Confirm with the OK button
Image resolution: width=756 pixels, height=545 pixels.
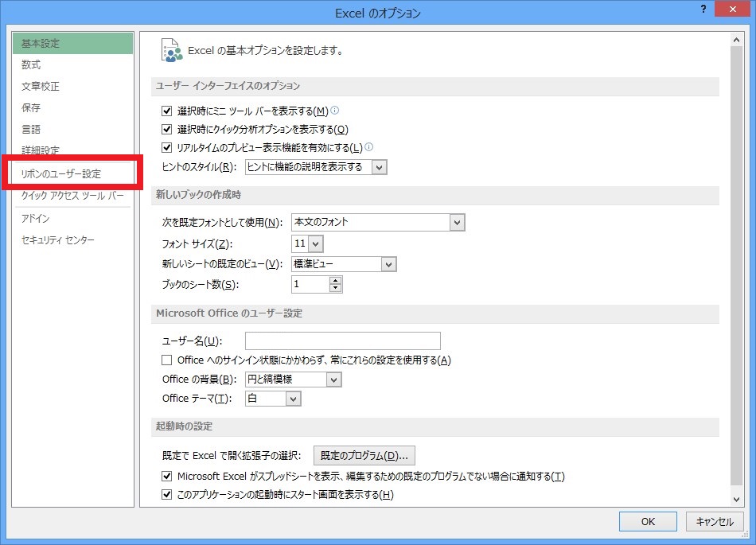tap(648, 521)
